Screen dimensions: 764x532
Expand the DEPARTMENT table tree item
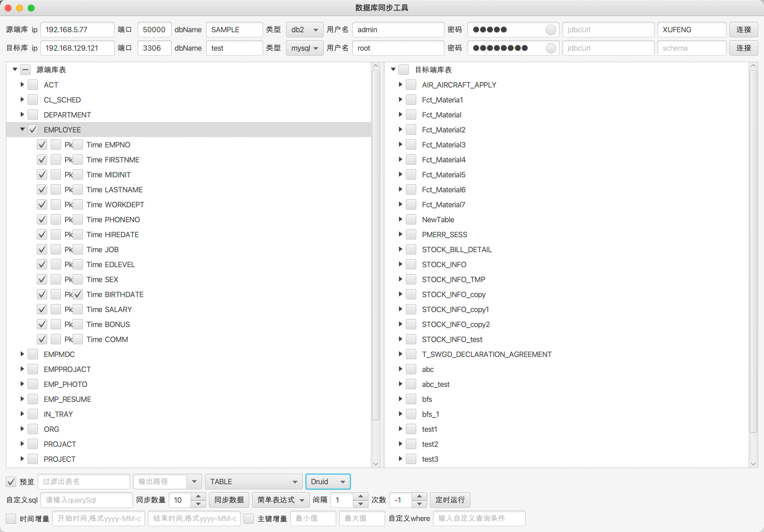tap(21, 114)
